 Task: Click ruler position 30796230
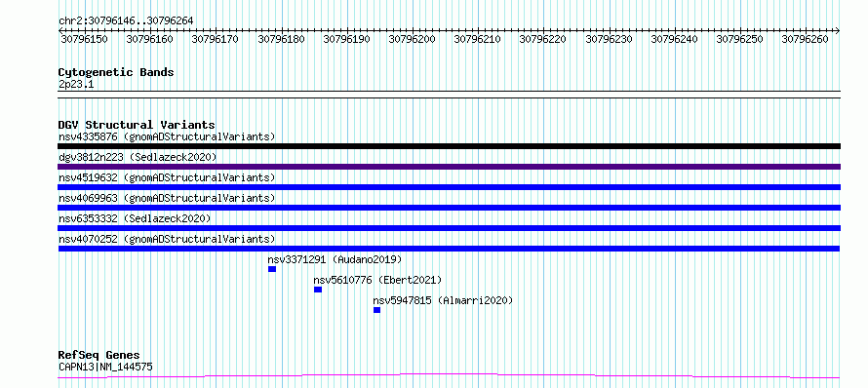click(x=609, y=39)
